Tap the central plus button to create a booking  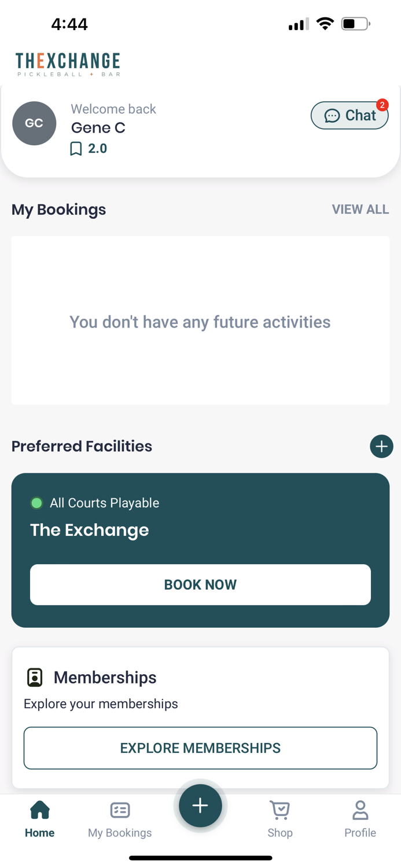click(200, 805)
